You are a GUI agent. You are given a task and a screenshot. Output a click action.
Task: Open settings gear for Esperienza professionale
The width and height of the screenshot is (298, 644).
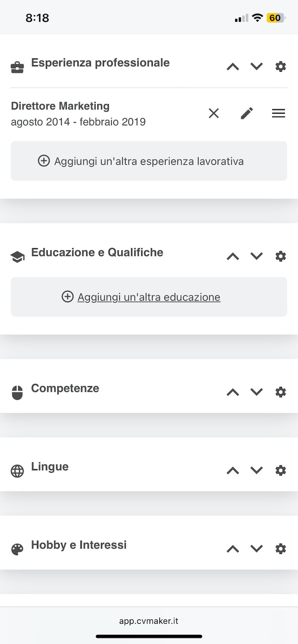[x=280, y=67]
